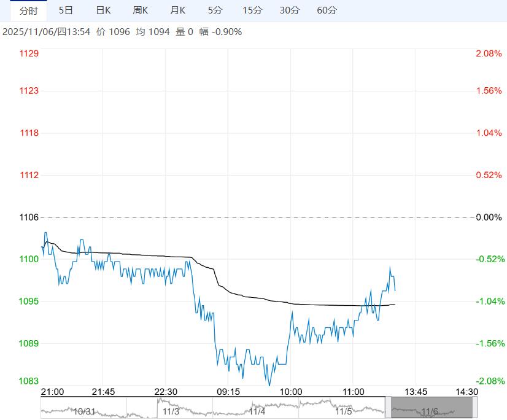Switch to the 15分 interval tab
The width and height of the screenshot is (507, 420).
click(x=252, y=10)
